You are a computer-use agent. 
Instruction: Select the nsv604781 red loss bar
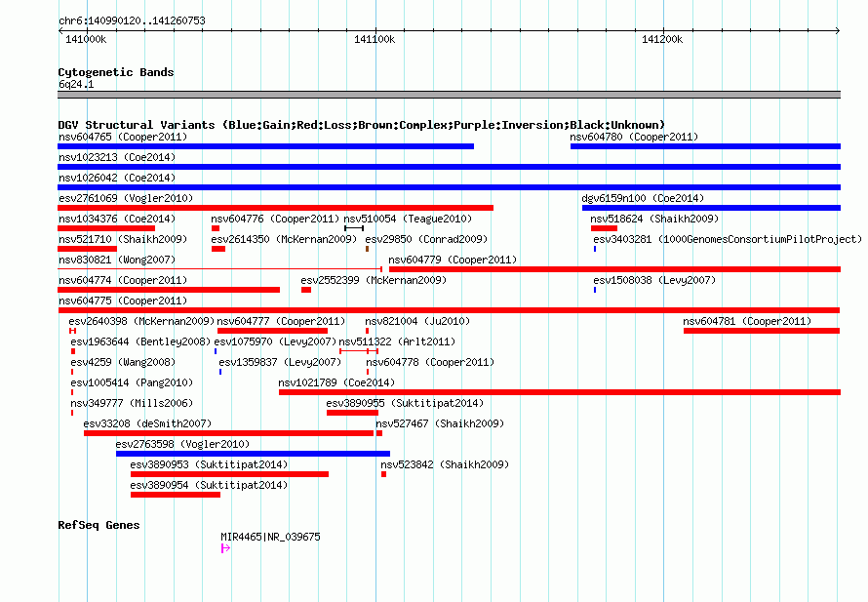click(x=762, y=331)
